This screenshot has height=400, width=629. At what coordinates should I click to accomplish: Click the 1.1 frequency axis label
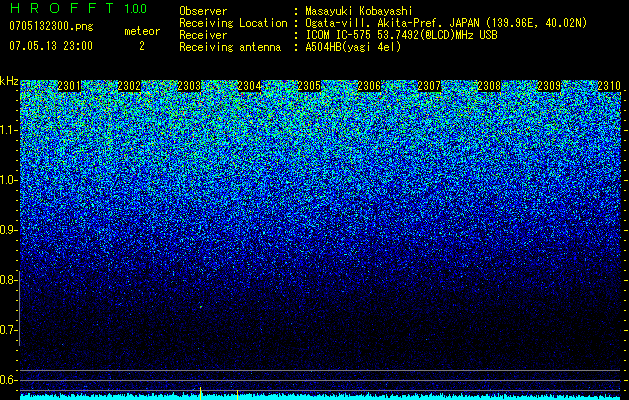[x=9, y=130]
